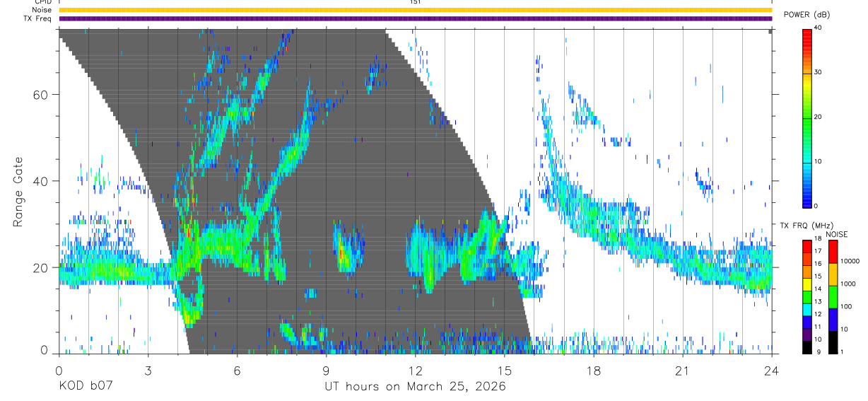Click the TX frequency color bar
This screenshot has height=401, width=868.
click(x=807, y=296)
